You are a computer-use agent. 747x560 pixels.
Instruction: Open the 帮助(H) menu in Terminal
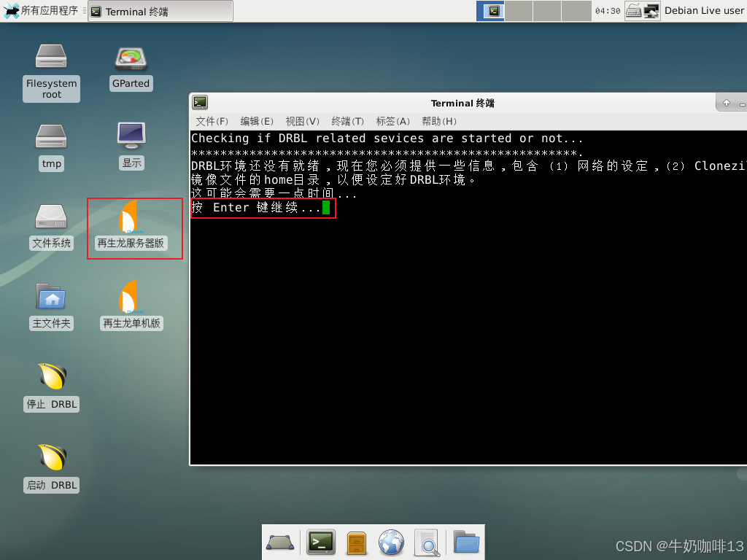[438, 122]
